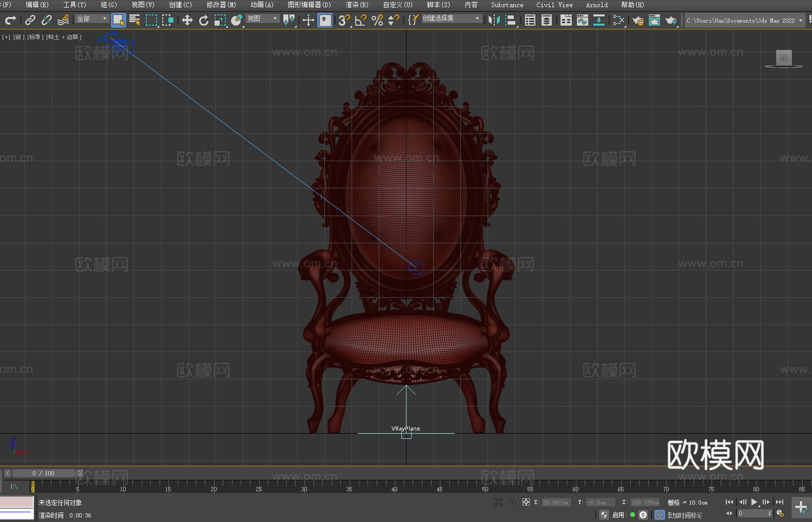Open the 全部 selection filter dropdown
Image resolution: width=812 pixels, height=522 pixels.
pos(92,18)
